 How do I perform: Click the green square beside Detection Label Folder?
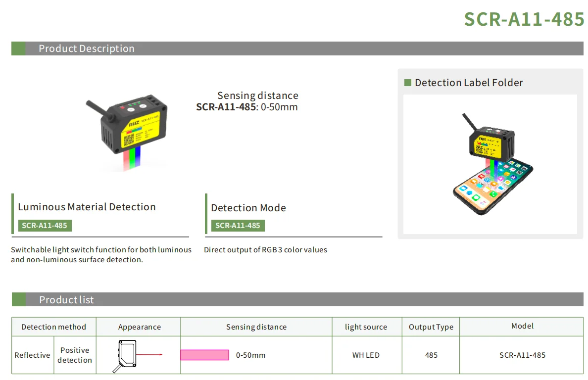[x=408, y=83]
